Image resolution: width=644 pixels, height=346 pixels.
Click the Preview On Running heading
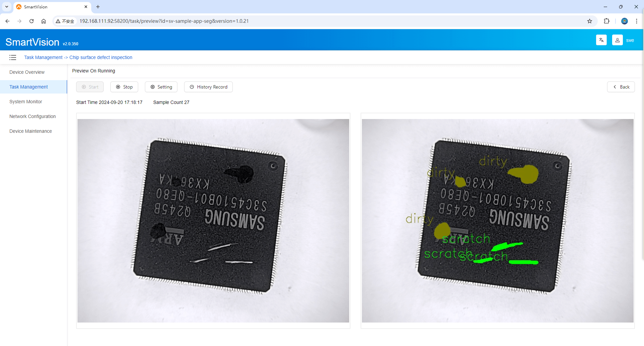pos(94,71)
